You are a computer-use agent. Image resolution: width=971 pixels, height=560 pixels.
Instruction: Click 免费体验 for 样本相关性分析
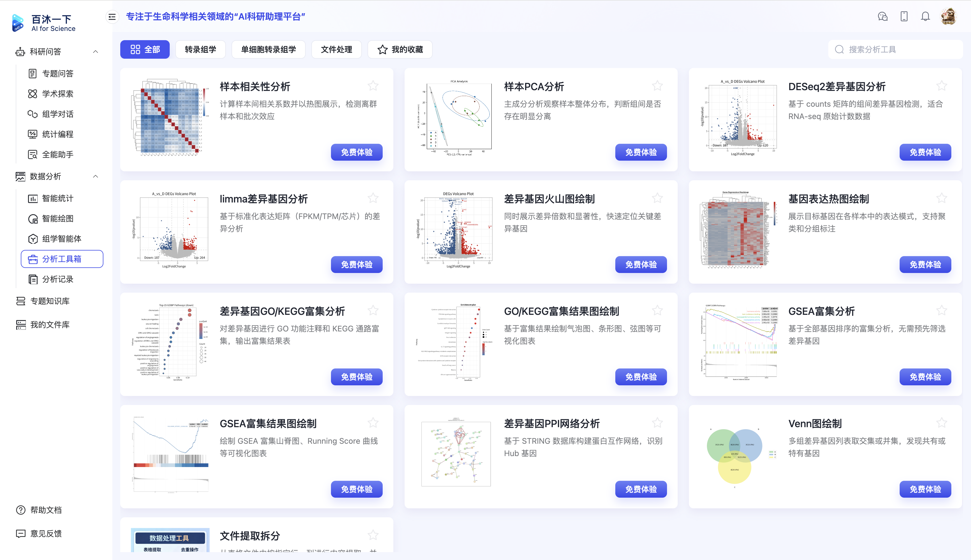357,152
